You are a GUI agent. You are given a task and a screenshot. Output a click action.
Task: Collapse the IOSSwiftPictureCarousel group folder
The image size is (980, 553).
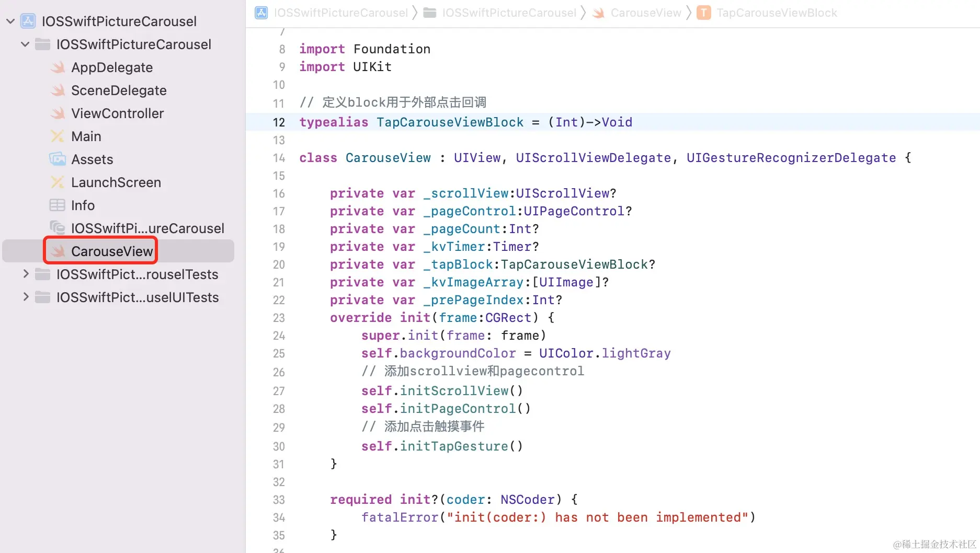(25, 44)
